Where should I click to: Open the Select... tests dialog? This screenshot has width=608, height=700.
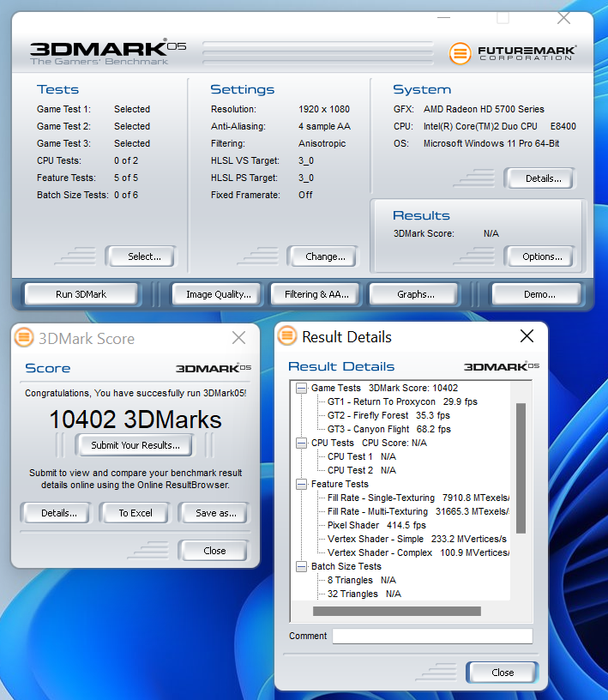pos(141,256)
